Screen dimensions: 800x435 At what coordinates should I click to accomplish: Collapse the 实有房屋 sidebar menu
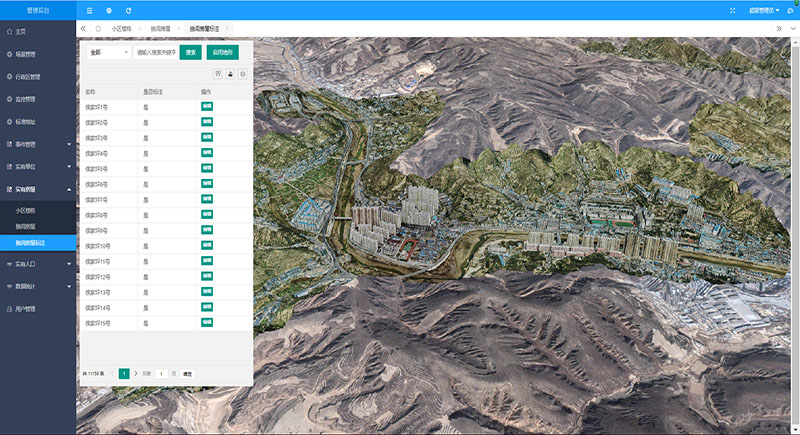38,189
